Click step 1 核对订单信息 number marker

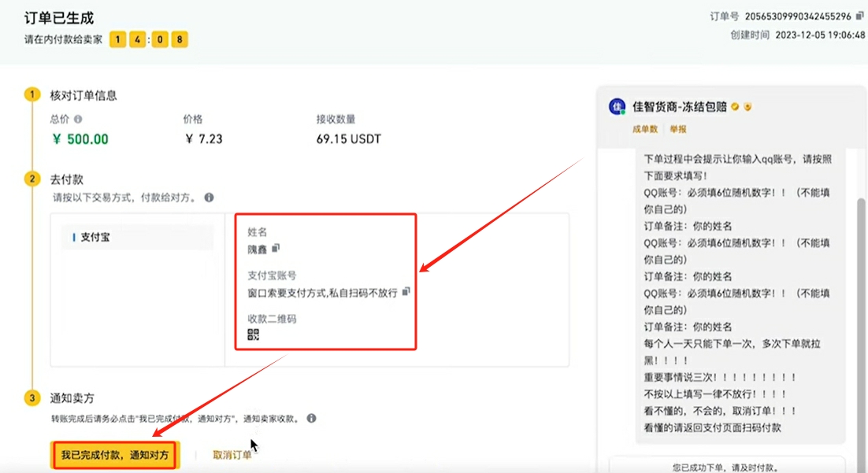pyautogui.click(x=32, y=94)
